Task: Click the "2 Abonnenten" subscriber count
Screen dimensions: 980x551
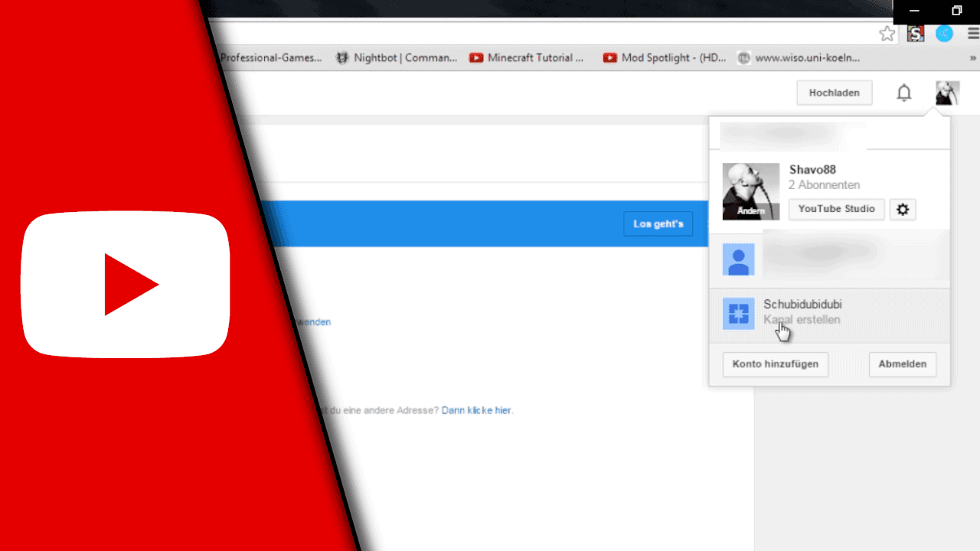Action: tap(824, 185)
